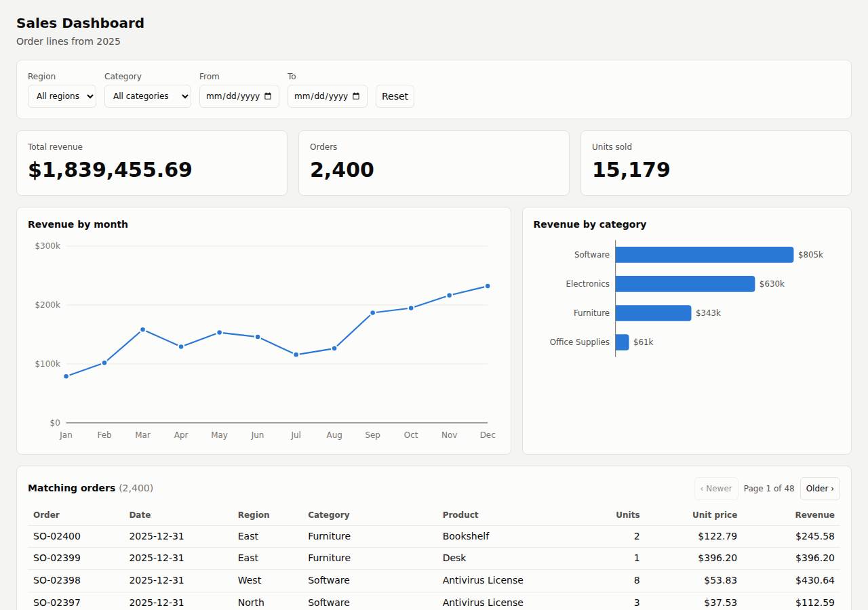This screenshot has width=868, height=610.
Task: Click order number SO-02397
Action: pos(57,603)
